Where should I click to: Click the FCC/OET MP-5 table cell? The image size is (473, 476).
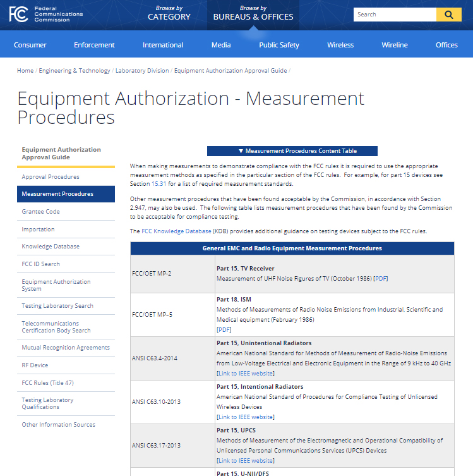(x=172, y=315)
